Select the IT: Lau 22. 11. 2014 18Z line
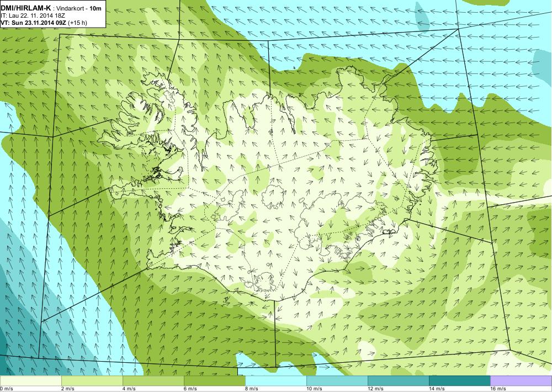The image size is (552, 392). [33, 16]
